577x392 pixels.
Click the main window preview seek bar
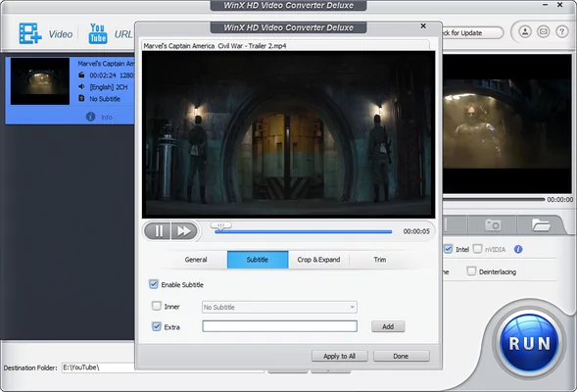pos(494,199)
